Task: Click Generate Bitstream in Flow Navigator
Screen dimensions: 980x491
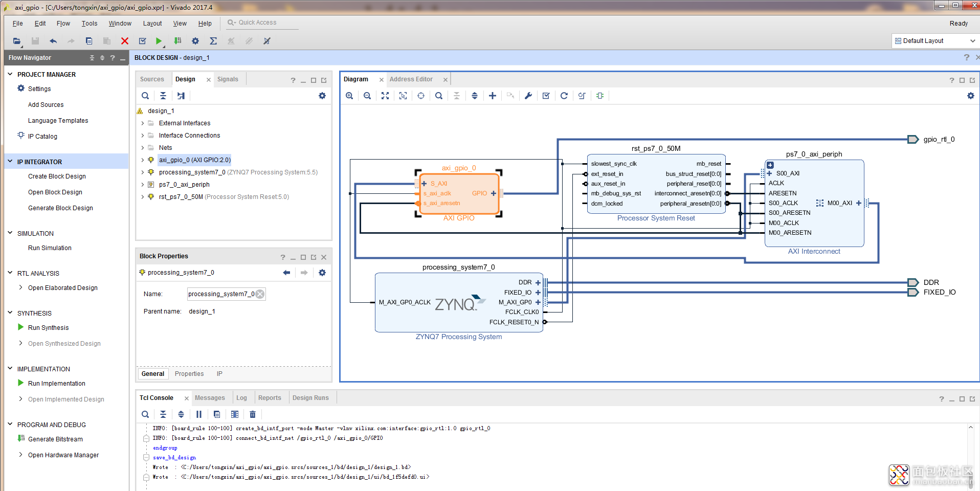Action: click(55, 439)
